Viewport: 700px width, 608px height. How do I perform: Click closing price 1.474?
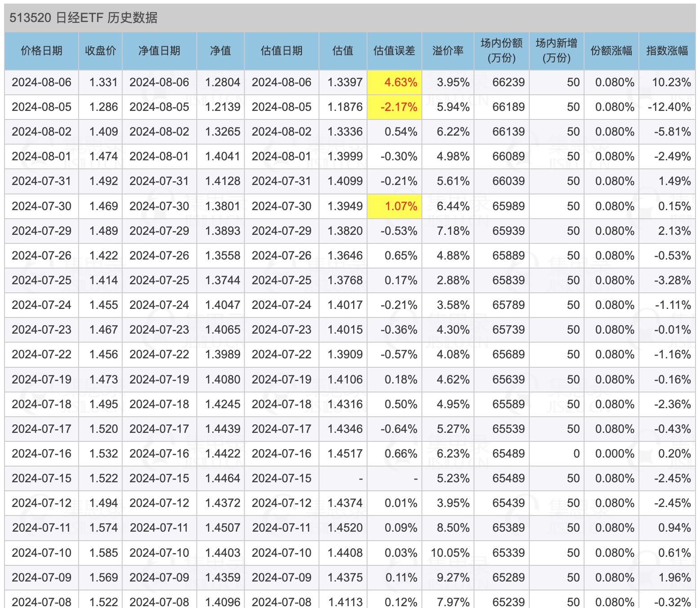coord(103,157)
